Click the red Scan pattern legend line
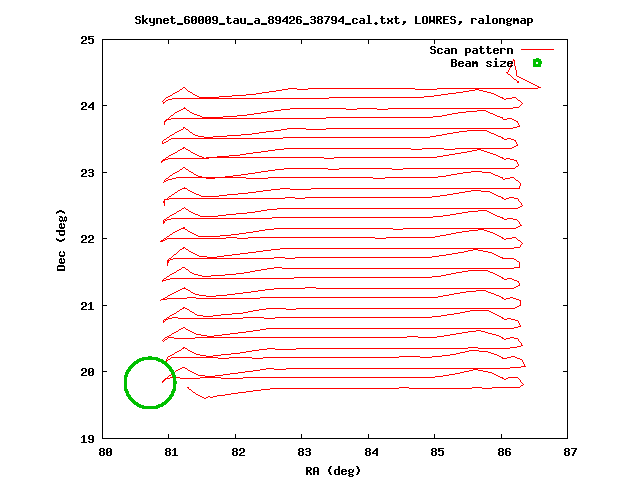This screenshot has width=640, height=480. [538, 50]
